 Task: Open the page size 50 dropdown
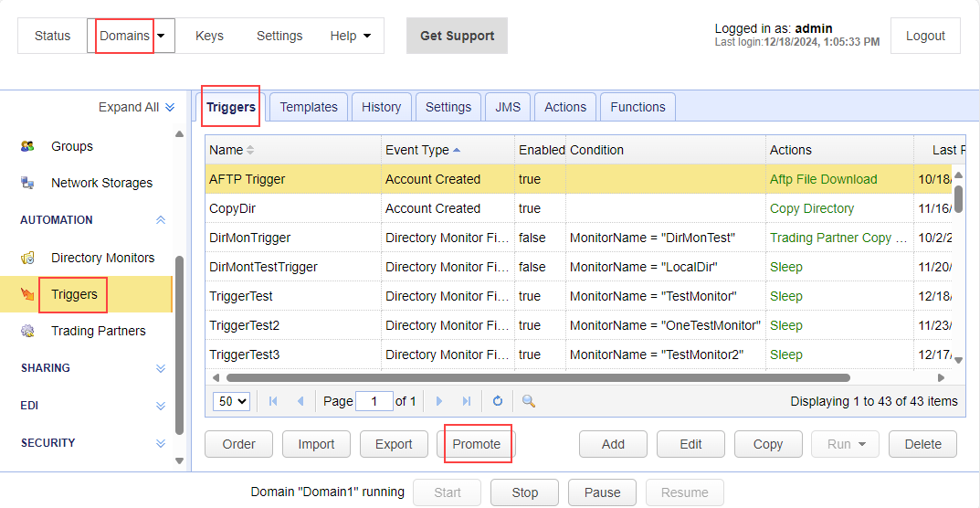[x=231, y=401]
